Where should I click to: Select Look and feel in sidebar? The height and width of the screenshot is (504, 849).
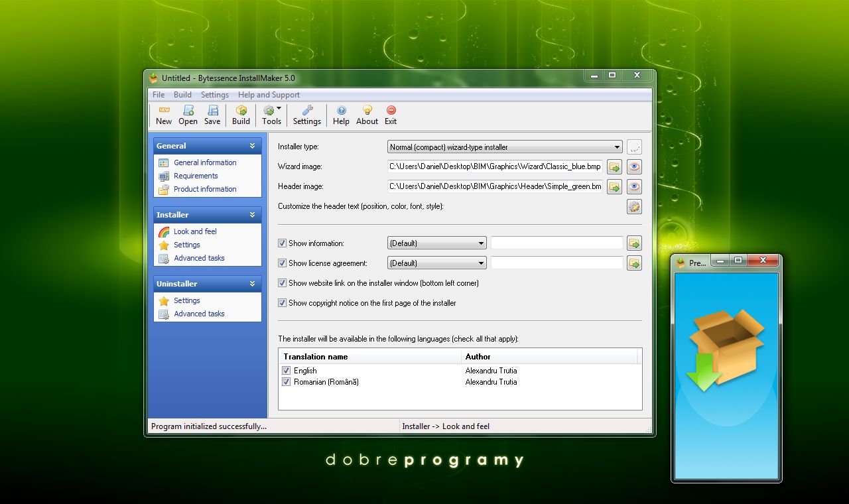point(195,231)
